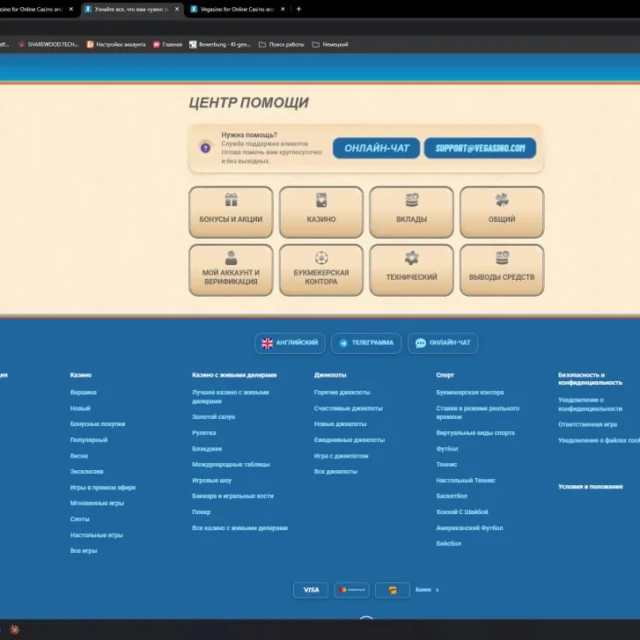640x640 pixels.
Task: Open the Bonuses and Promotions gift icon
Action: coord(231,200)
